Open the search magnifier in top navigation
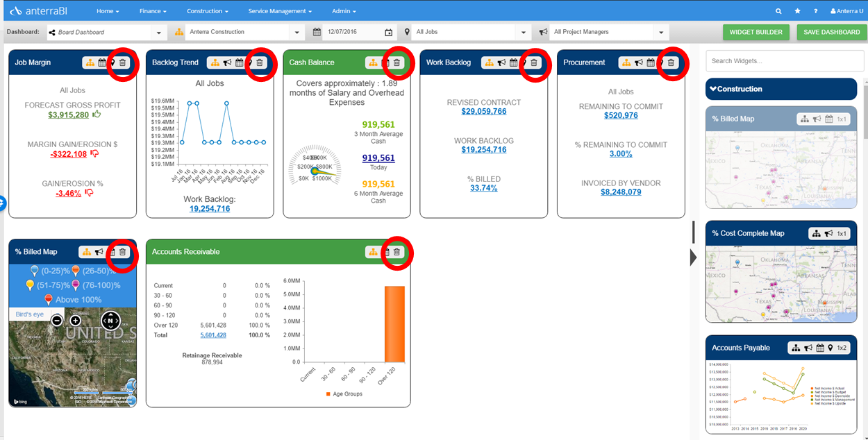868x440 pixels. tap(778, 11)
